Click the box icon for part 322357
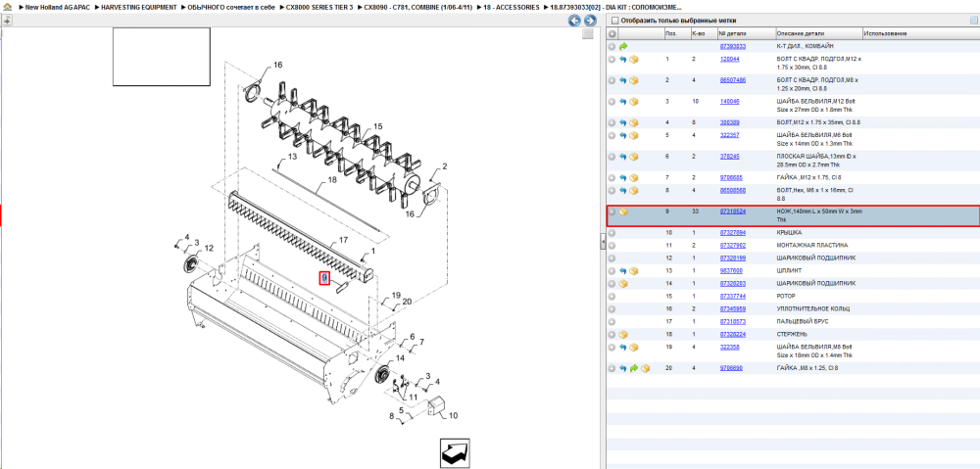 (x=634, y=135)
